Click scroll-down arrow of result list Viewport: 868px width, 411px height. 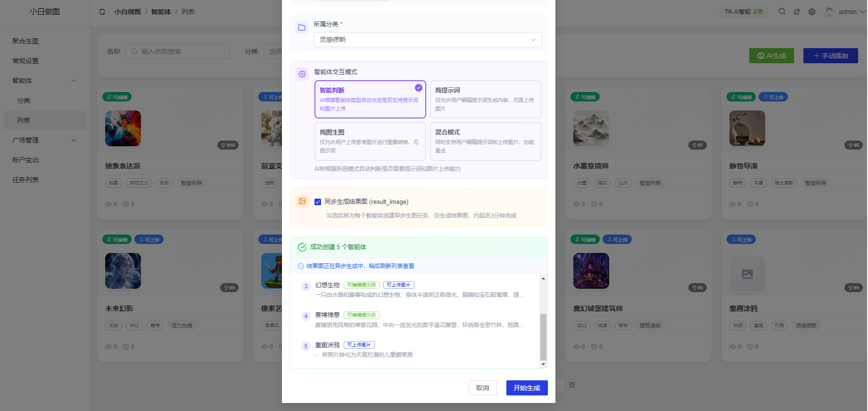click(x=543, y=364)
